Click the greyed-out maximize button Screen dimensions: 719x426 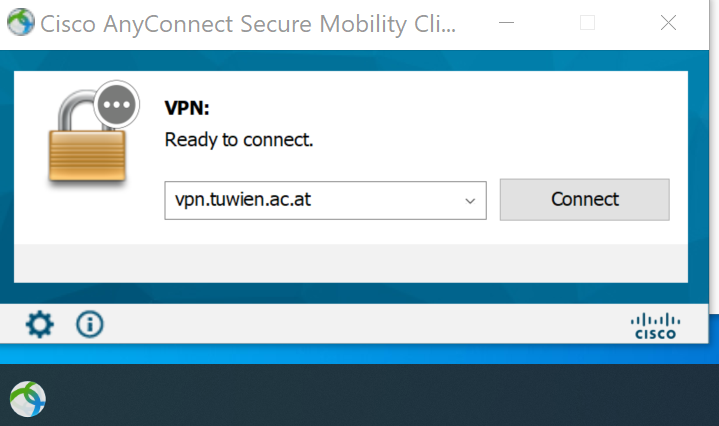(x=587, y=22)
